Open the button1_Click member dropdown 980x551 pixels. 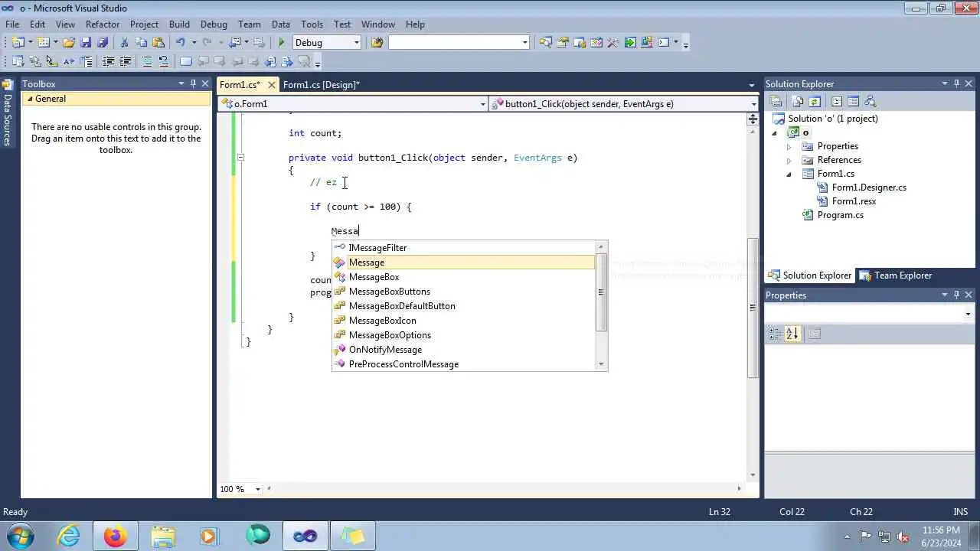point(753,103)
